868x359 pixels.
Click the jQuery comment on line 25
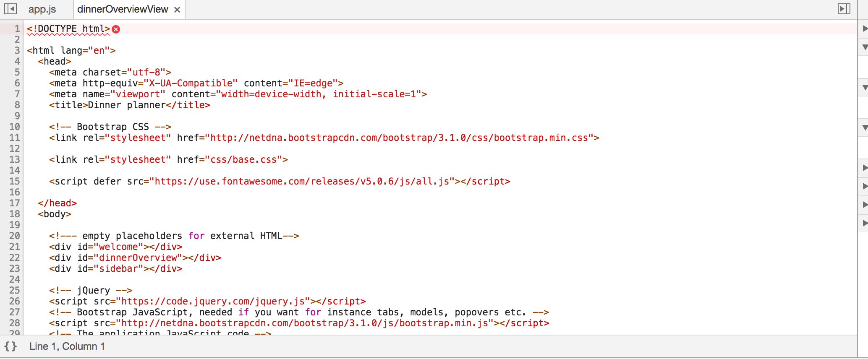(x=91, y=290)
